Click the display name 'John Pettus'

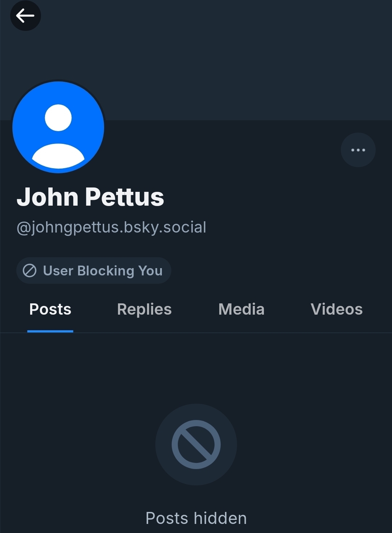coord(90,197)
